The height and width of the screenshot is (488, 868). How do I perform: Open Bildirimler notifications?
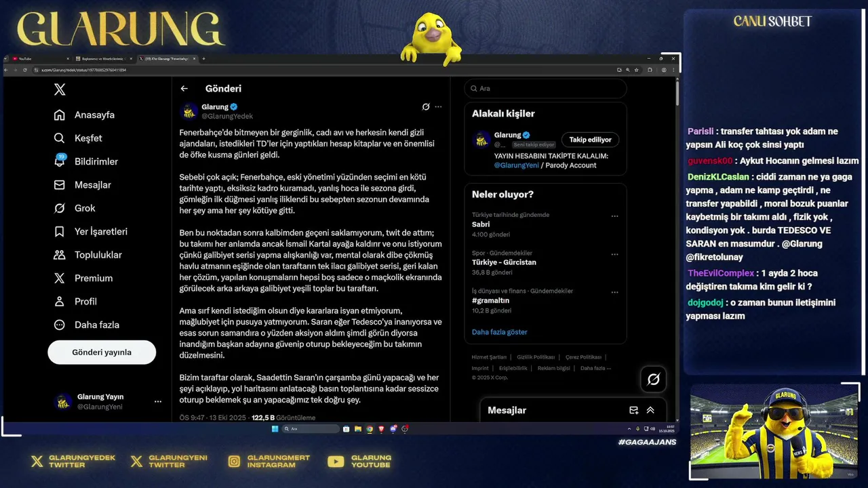[x=85, y=161]
